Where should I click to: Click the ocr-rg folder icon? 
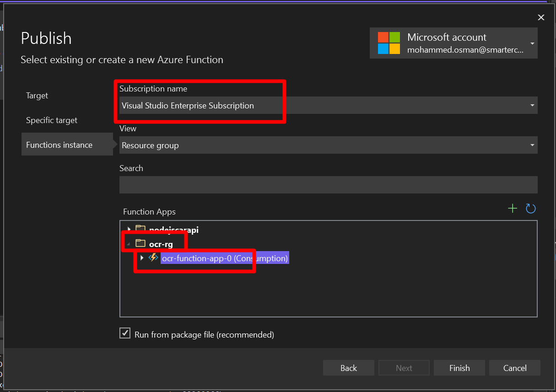[x=140, y=244]
